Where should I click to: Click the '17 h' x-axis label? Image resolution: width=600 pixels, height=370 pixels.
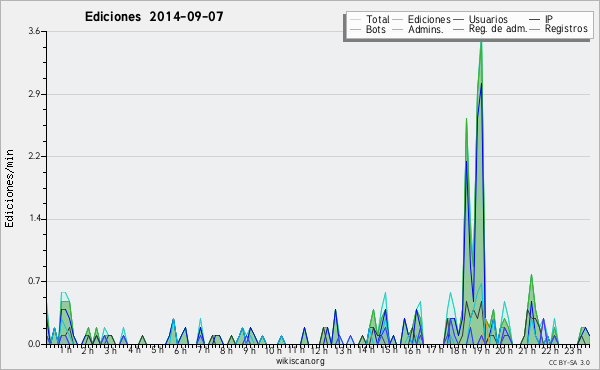tap(435, 350)
